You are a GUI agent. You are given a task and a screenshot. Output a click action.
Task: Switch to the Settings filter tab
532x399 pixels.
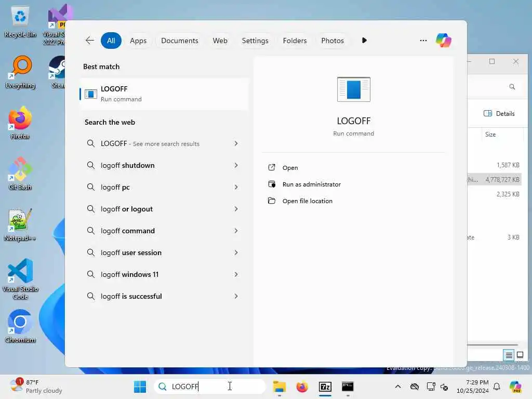[255, 41]
